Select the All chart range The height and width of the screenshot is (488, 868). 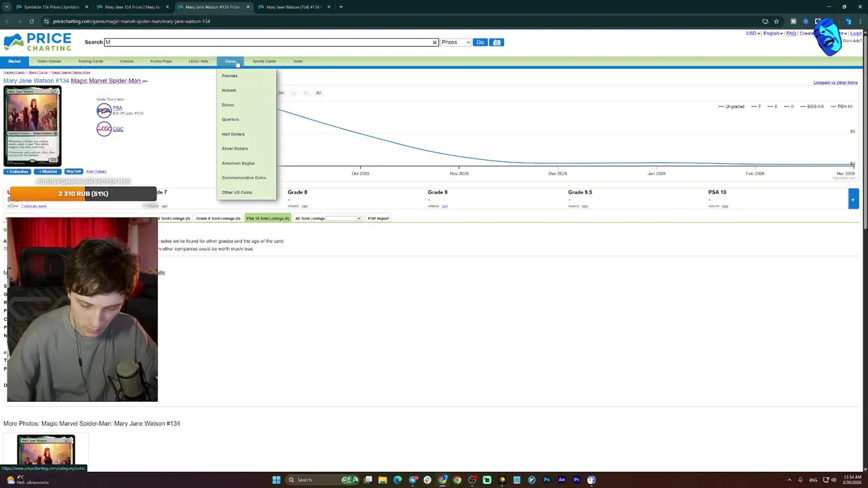(x=318, y=93)
